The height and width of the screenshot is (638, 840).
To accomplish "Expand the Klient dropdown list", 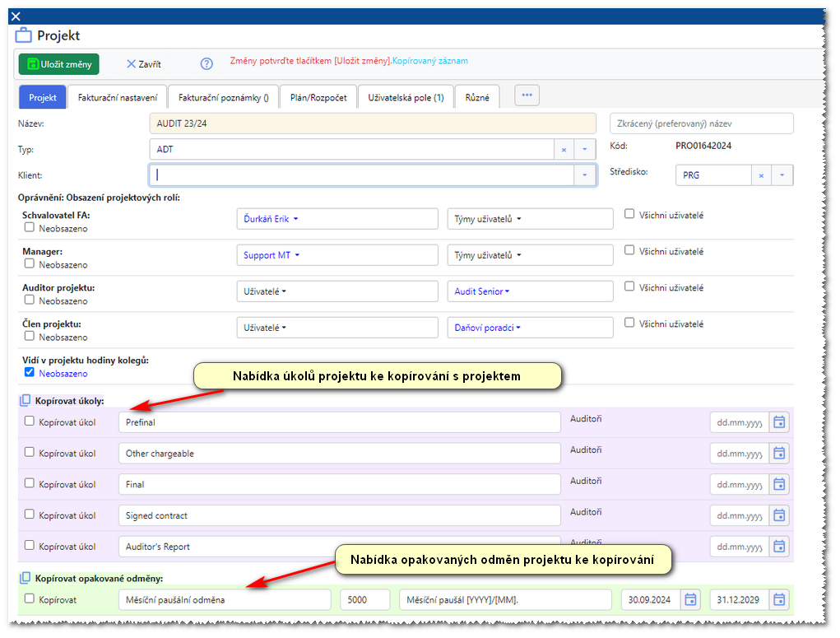I will pos(584,175).
